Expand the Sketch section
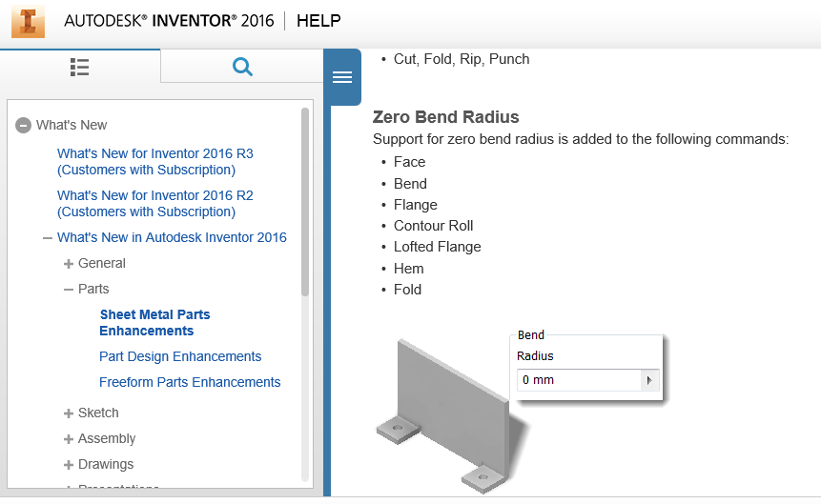821x504 pixels. tap(69, 413)
